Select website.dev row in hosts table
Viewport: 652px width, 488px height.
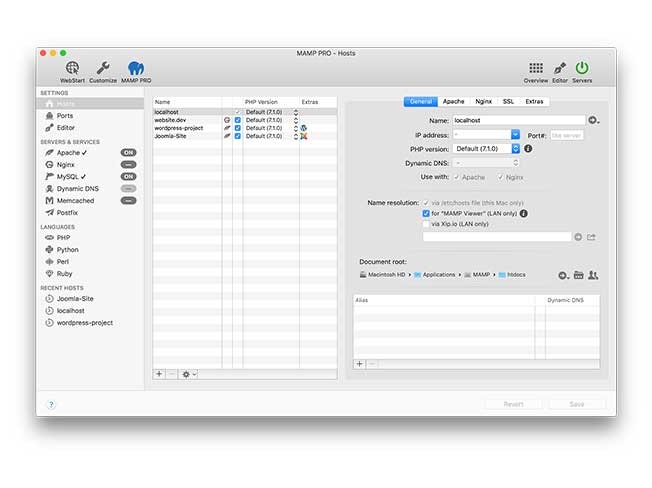244,120
